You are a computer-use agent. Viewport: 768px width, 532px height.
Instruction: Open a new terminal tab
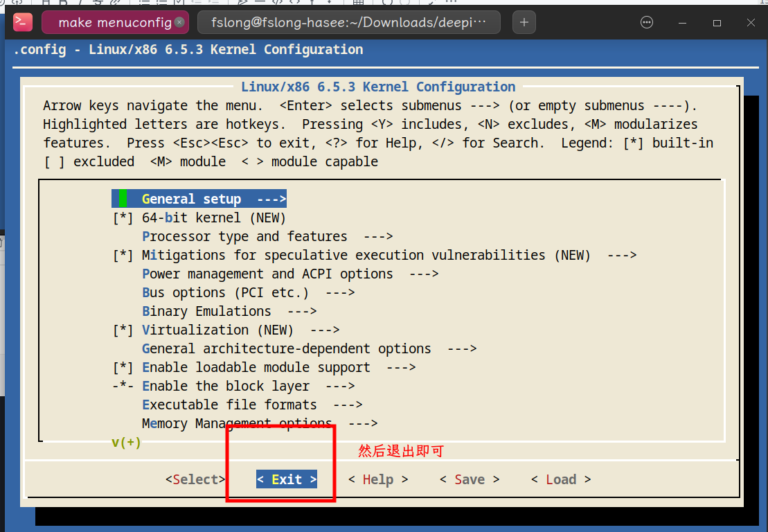(x=524, y=22)
